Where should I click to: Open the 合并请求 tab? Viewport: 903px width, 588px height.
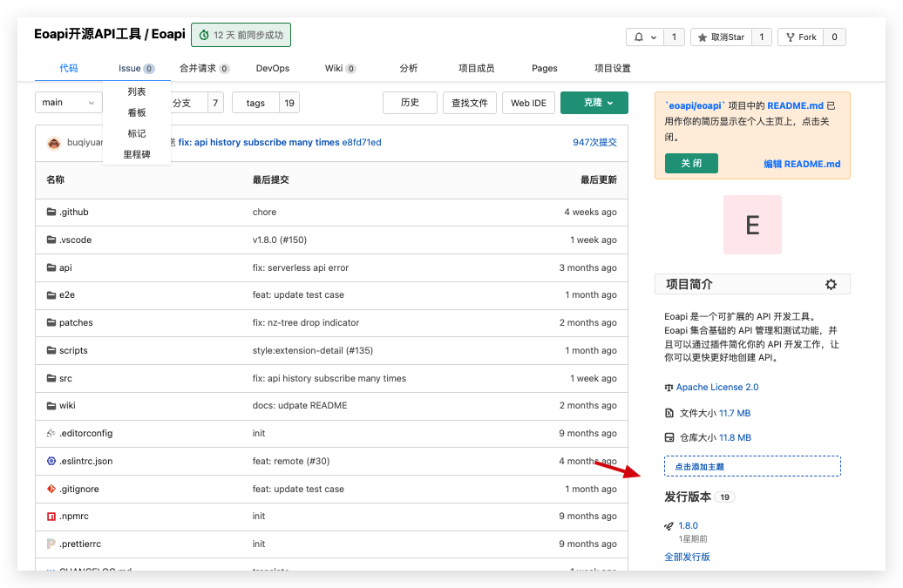coord(204,69)
